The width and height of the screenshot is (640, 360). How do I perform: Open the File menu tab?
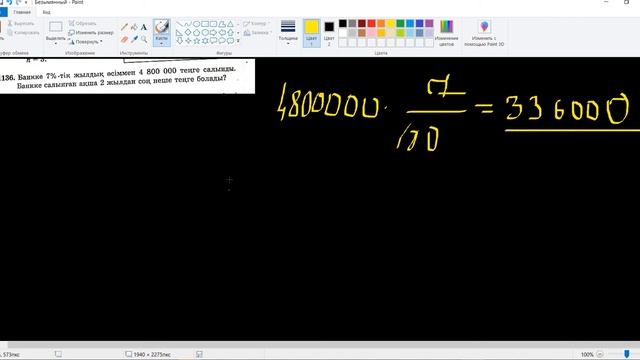click(3, 12)
